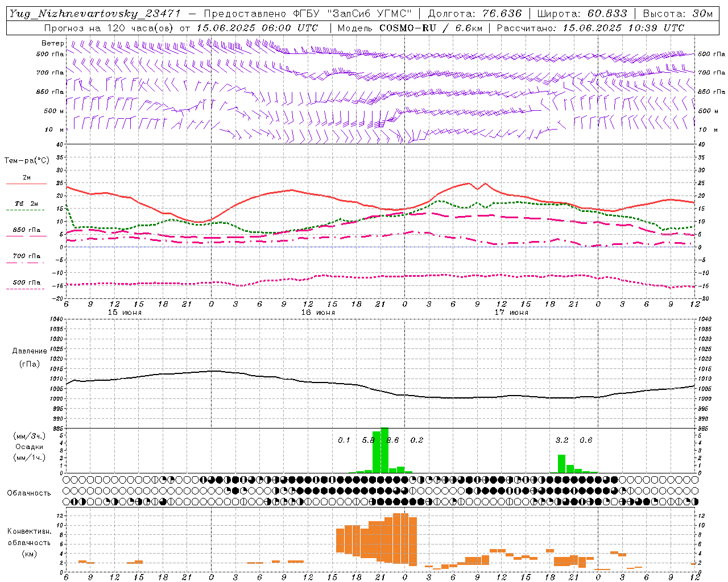The image size is (728, 582).
Task: Click the red line swatch under the 2м legend
Action: 26,184
